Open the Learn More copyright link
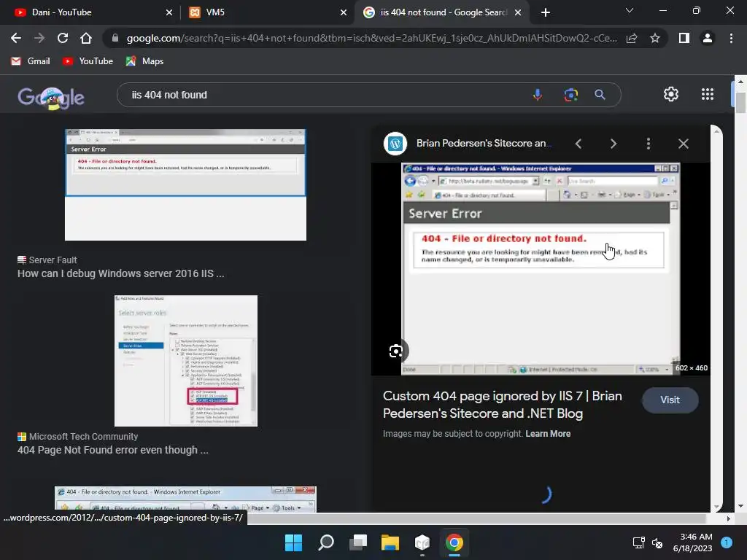 pos(548,434)
